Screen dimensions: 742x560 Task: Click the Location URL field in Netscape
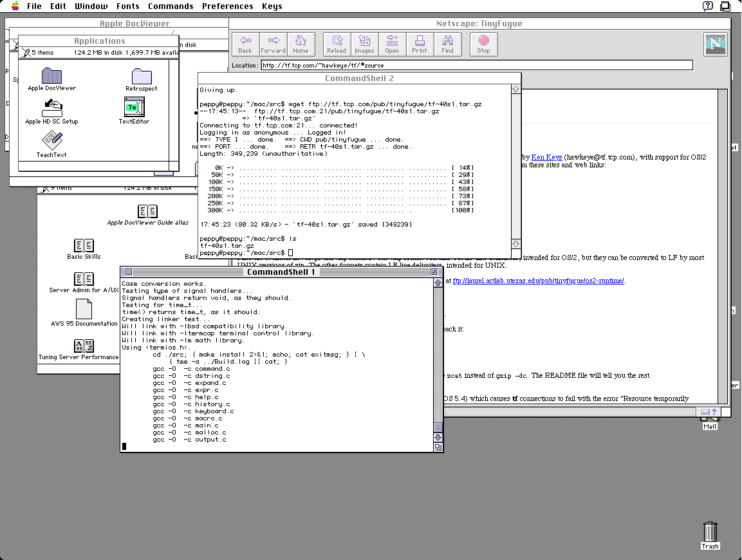pos(477,65)
